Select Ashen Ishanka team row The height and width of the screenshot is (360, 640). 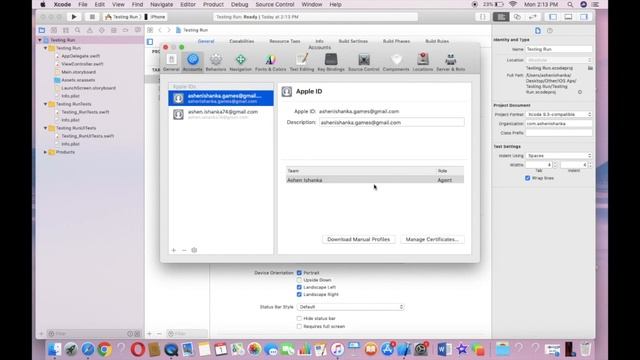(x=375, y=180)
